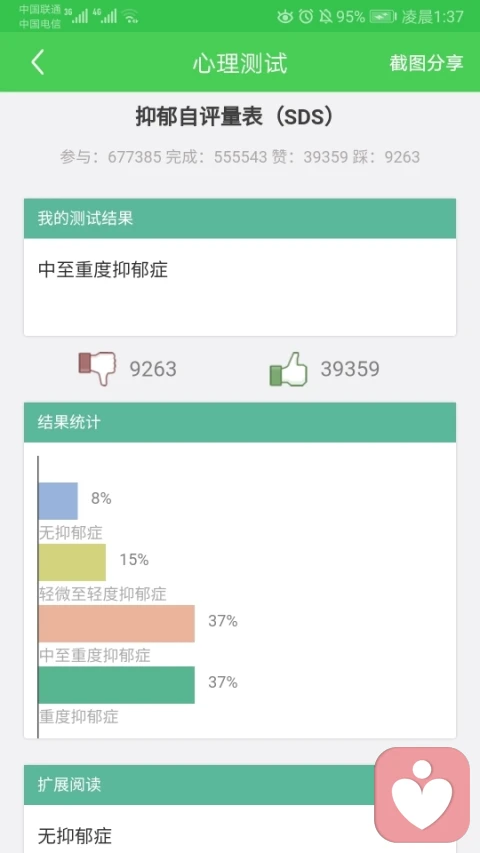Select the blue 无抑郁症 bar
This screenshot has height=853, width=480.
(x=58, y=500)
